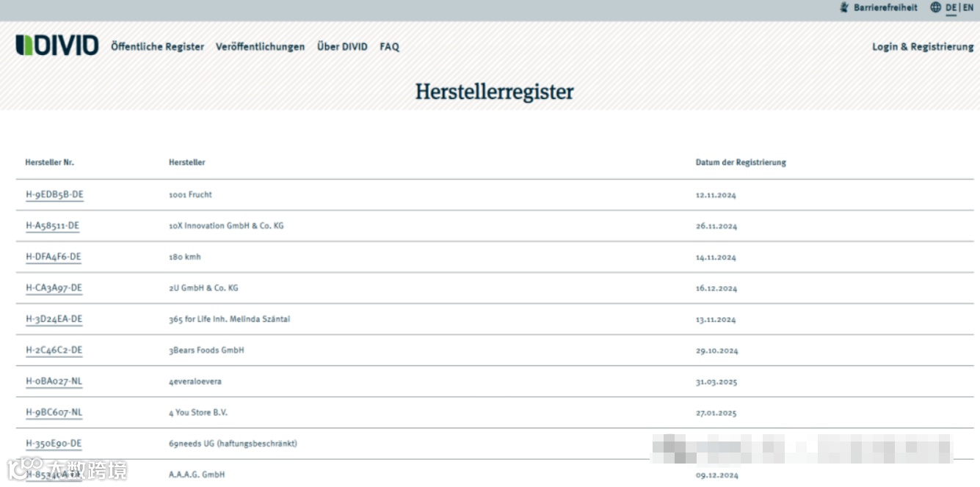Click registration date 13.11.2024

coord(716,321)
